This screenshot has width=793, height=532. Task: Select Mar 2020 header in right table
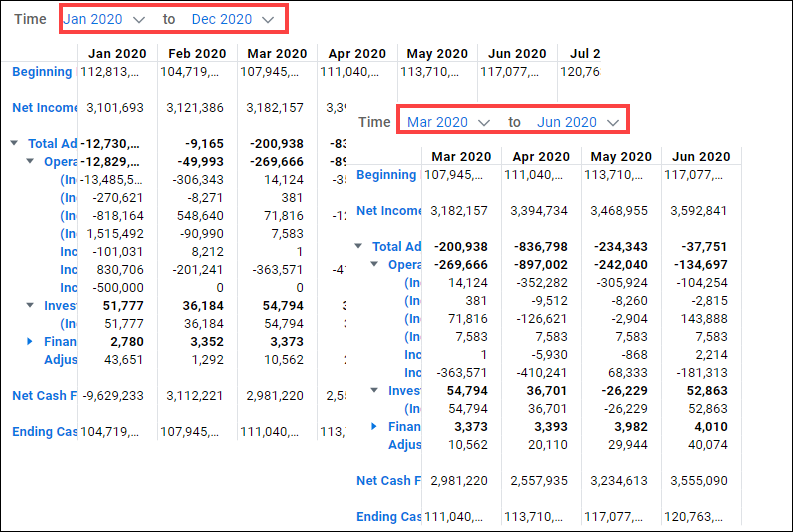(461, 157)
